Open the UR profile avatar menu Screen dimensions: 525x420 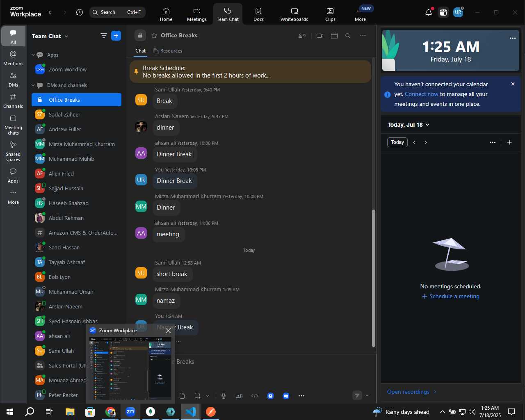458,12
